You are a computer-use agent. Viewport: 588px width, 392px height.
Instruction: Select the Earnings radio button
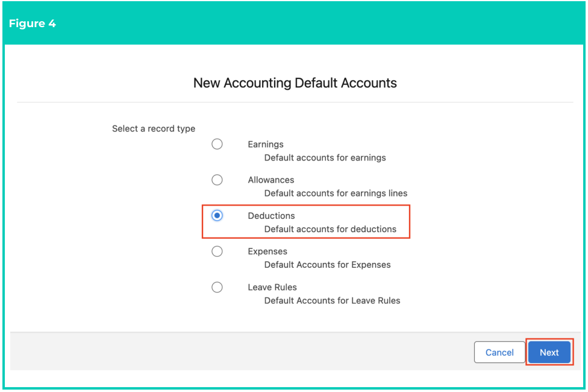pyautogui.click(x=217, y=144)
